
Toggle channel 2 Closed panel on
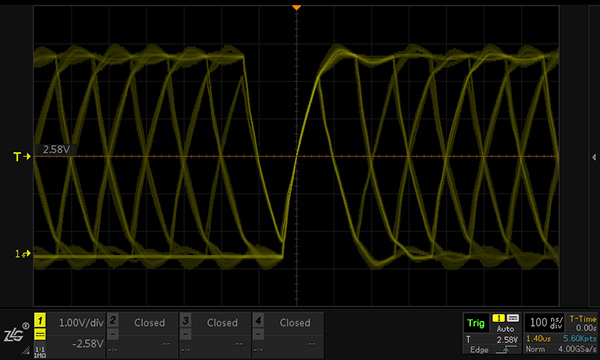pos(142,335)
